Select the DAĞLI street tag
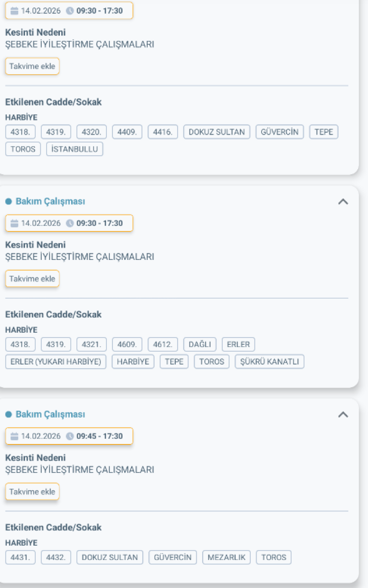The height and width of the screenshot is (588, 368). (x=200, y=344)
